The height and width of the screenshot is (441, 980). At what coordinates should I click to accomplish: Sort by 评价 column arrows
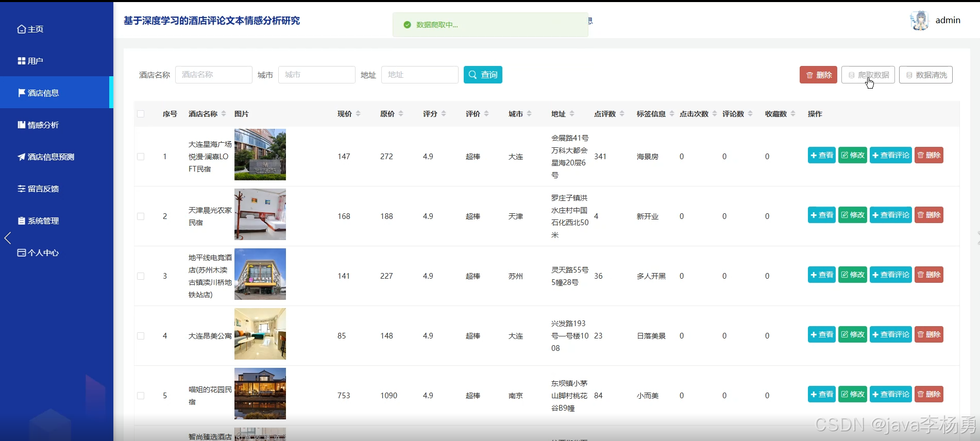coord(486,114)
